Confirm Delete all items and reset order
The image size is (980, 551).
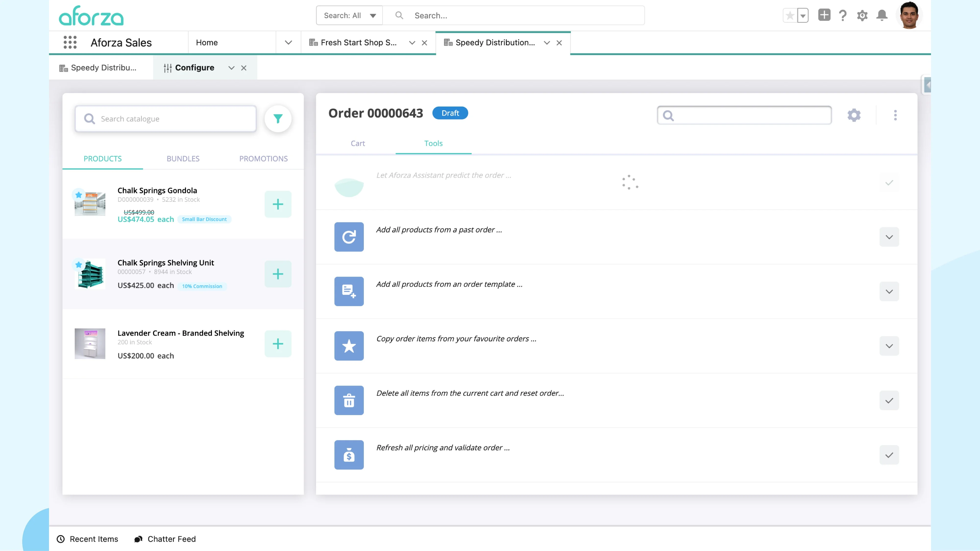point(889,400)
